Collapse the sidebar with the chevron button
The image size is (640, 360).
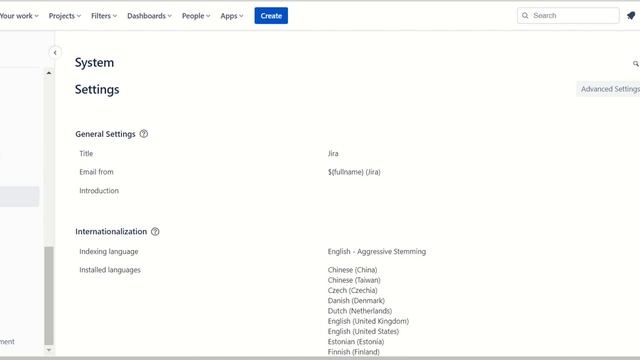click(55, 53)
